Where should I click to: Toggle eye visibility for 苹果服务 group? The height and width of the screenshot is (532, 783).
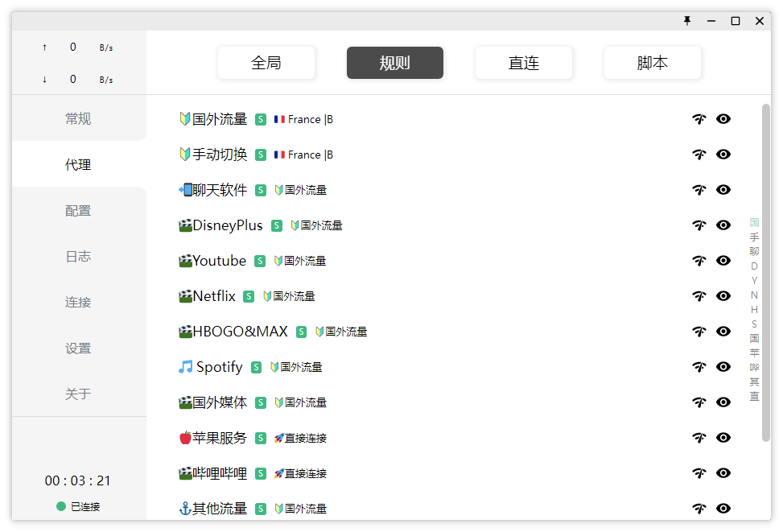point(723,438)
